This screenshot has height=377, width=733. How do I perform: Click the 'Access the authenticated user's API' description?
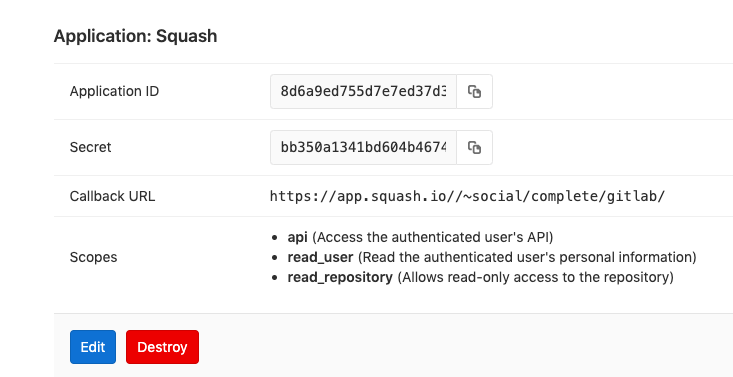coord(432,238)
